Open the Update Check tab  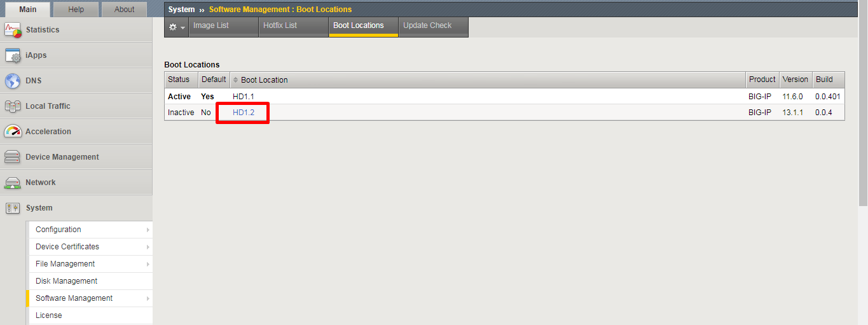click(x=433, y=27)
